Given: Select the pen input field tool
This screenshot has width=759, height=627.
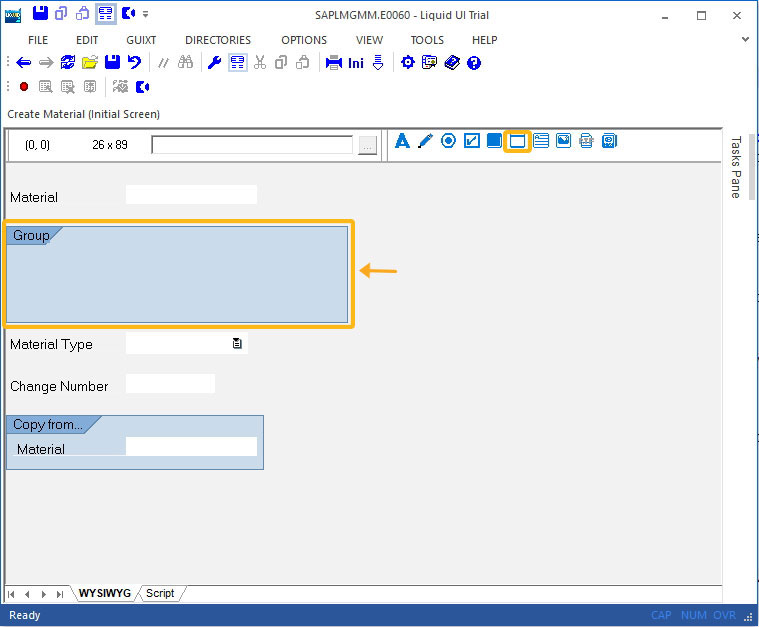Looking at the screenshot, I should [425, 141].
